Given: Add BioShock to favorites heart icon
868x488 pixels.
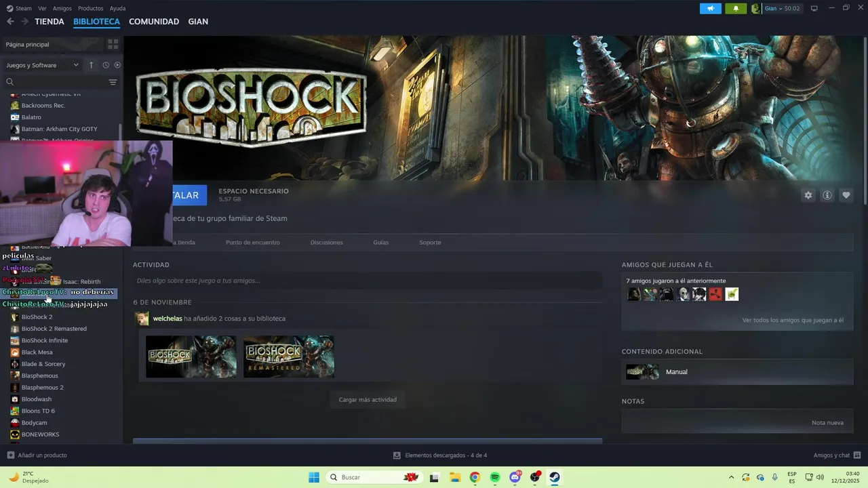Looking at the screenshot, I should point(846,195).
